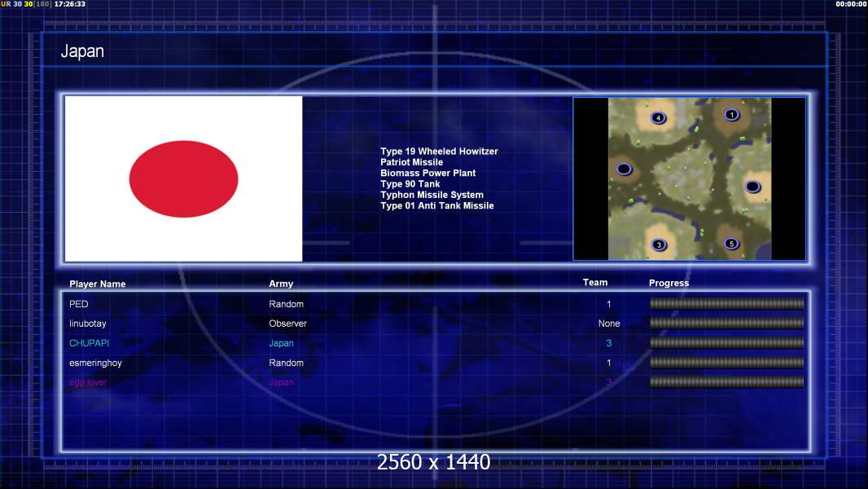Screen dimensions: 868x489
Task: Click Random army for esmeringhoy
Action: point(286,363)
